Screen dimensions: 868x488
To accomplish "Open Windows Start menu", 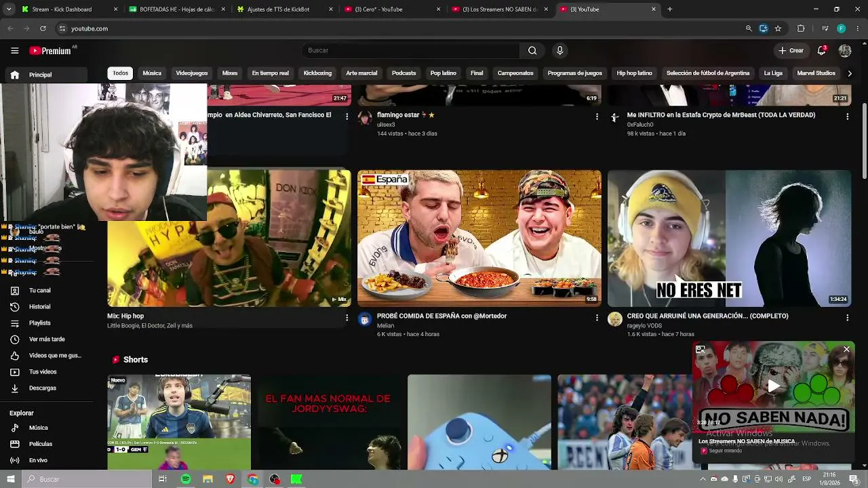I will click(11, 479).
